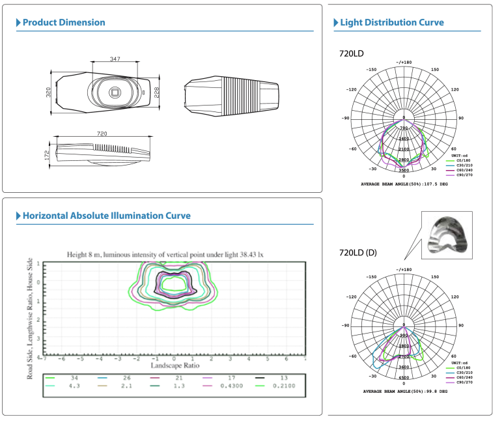The image size is (504, 430).
Task: Click the black legend swatch for 13
Action: (260, 378)
